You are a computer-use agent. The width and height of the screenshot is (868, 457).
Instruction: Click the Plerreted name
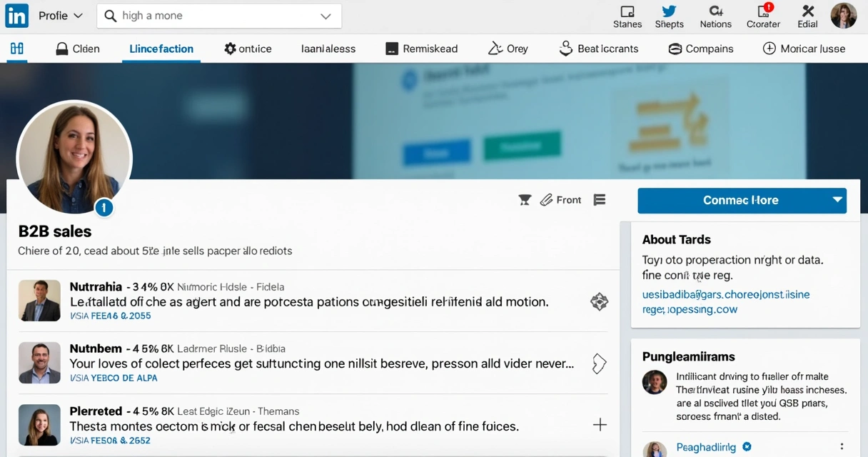[x=96, y=411]
